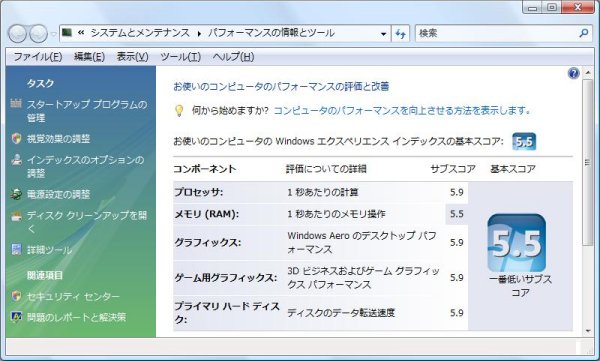Click the startup programs management icon
600x361 pixels.
coord(16,103)
